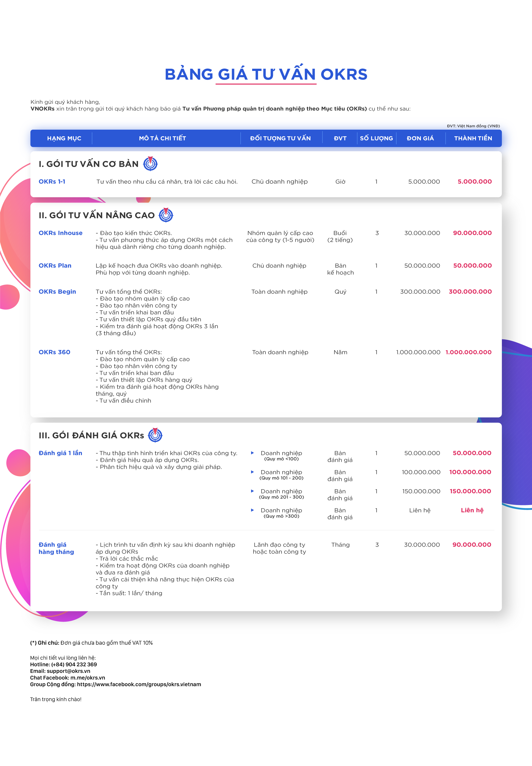532x766 pixels.
Task: Click the red total 150.000.000
Action: point(470,491)
